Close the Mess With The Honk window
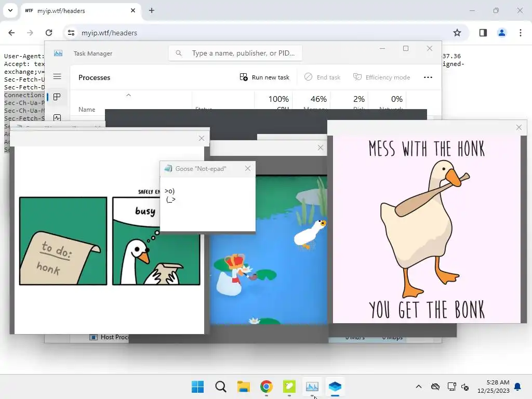 [x=519, y=127]
